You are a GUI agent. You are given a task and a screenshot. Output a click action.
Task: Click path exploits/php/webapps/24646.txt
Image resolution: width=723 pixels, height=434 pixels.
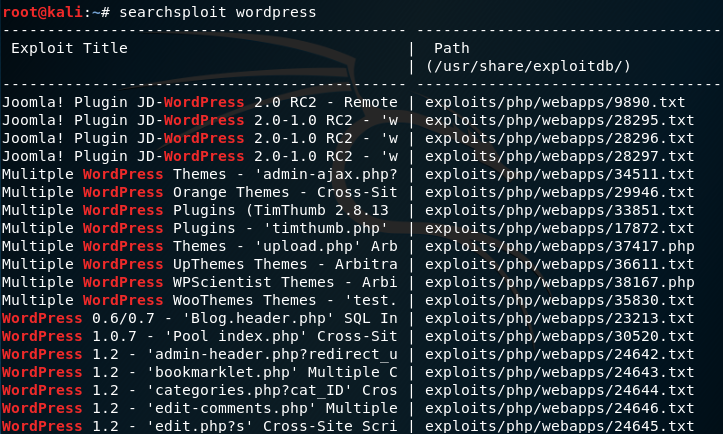(x=559, y=408)
